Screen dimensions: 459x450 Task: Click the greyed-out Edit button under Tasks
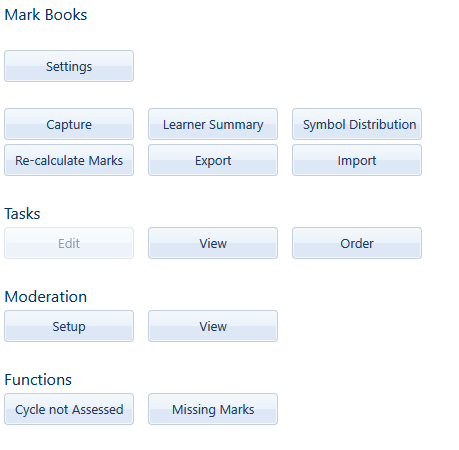(69, 243)
